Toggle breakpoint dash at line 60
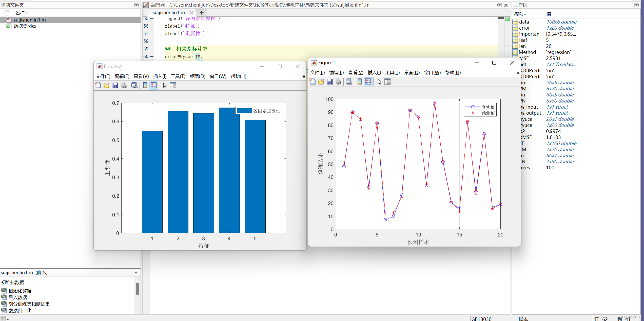The image size is (644, 321). 152,56
